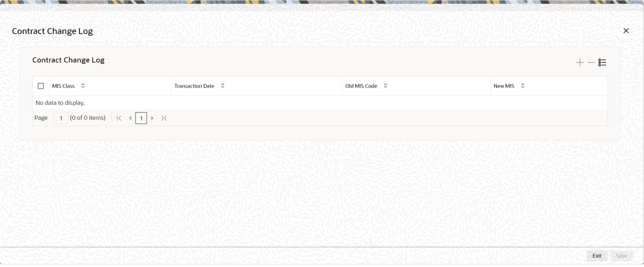Image resolution: width=644 pixels, height=267 pixels.
Task: Click the '(0 of 0 items)' count text
Action: [x=88, y=118]
